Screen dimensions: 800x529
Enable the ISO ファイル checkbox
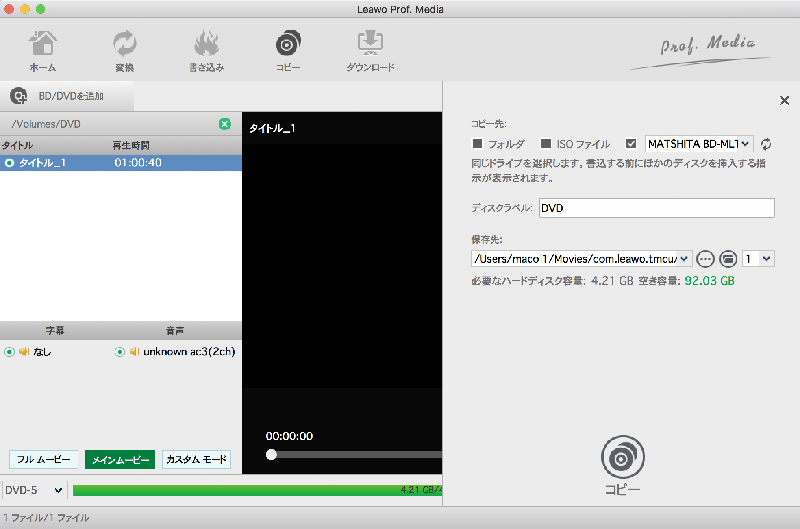pos(546,144)
